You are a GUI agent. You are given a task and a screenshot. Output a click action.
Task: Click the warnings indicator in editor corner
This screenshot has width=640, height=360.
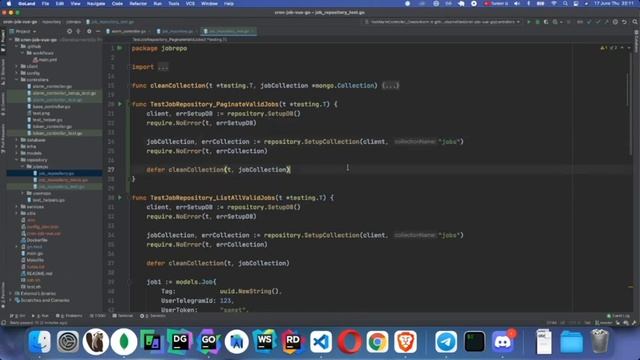[x=609, y=48]
